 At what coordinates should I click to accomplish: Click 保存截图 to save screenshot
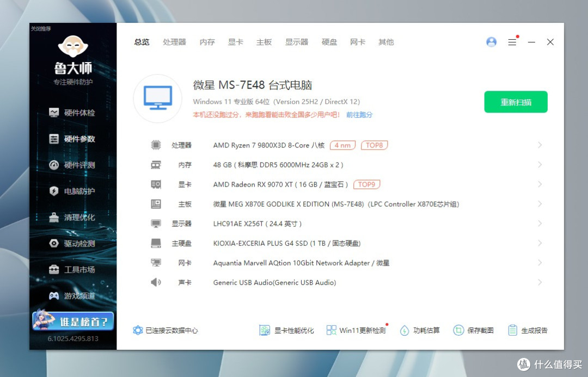(473, 330)
